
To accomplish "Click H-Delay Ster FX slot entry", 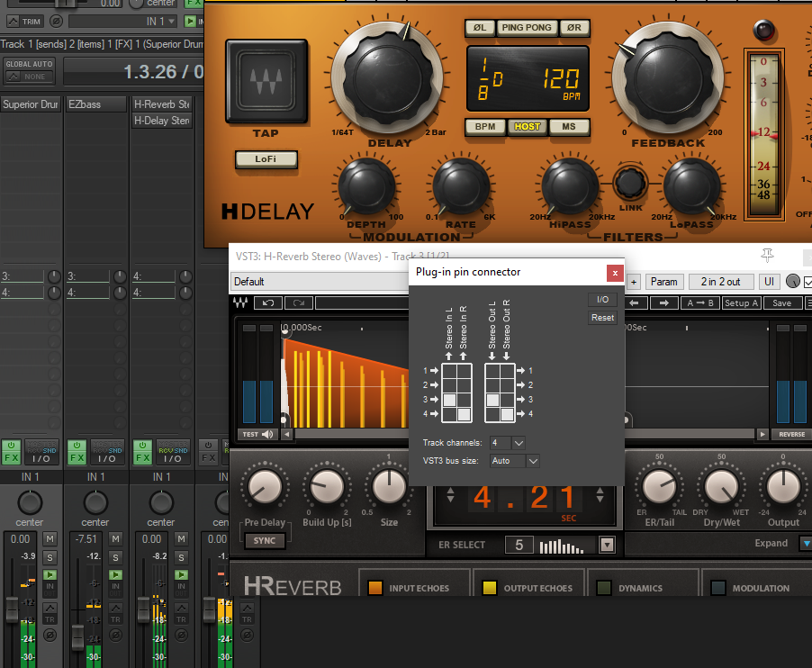I will (161, 120).
